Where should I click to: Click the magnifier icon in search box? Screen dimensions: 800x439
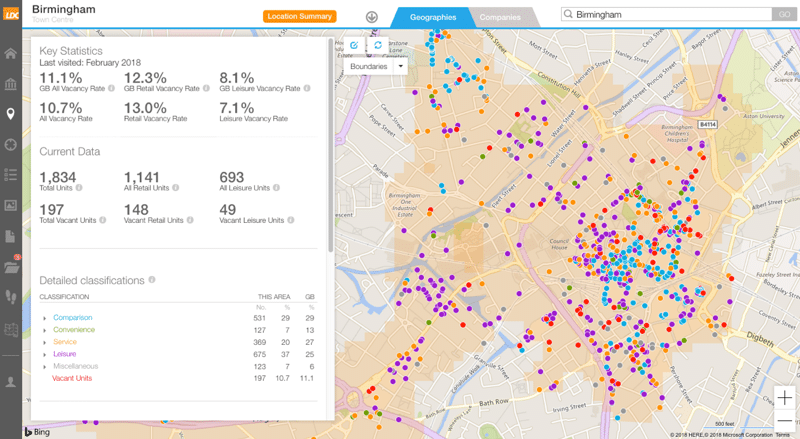(x=568, y=14)
